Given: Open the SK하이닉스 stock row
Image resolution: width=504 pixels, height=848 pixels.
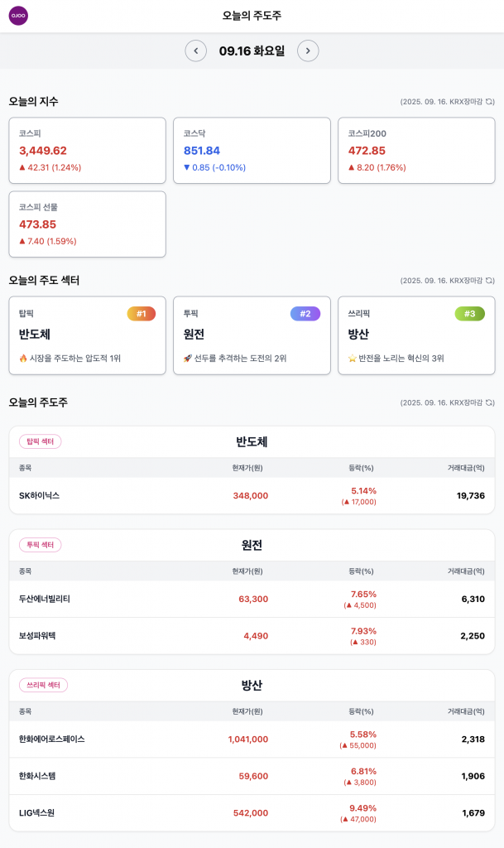Looking at the screenshot, I should coord(252,495).
